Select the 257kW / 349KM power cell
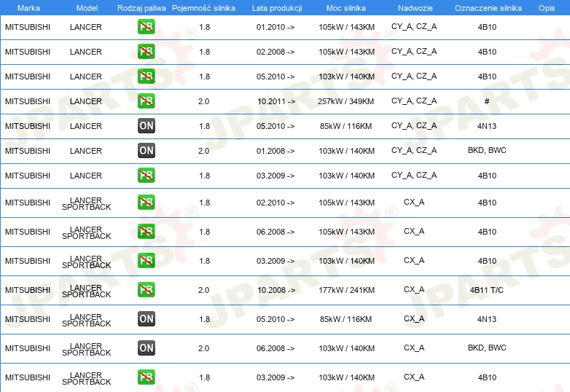 click(x=345, y=101)
